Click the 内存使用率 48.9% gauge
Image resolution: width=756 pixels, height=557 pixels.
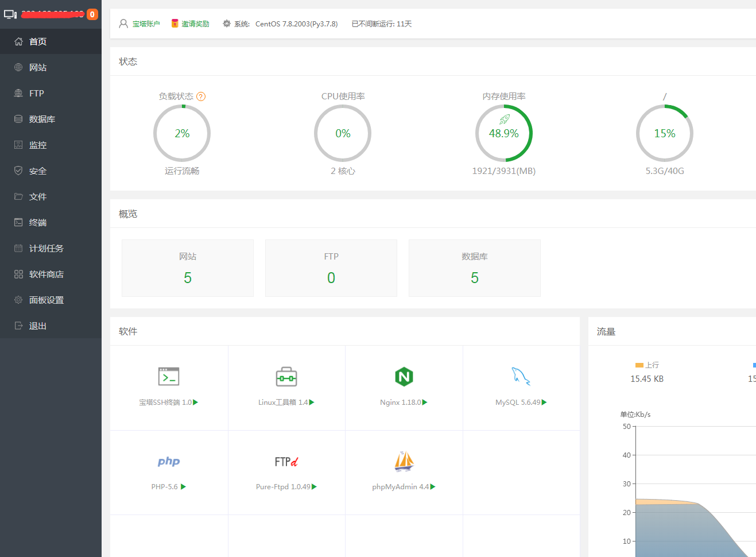tap(504, 133)
